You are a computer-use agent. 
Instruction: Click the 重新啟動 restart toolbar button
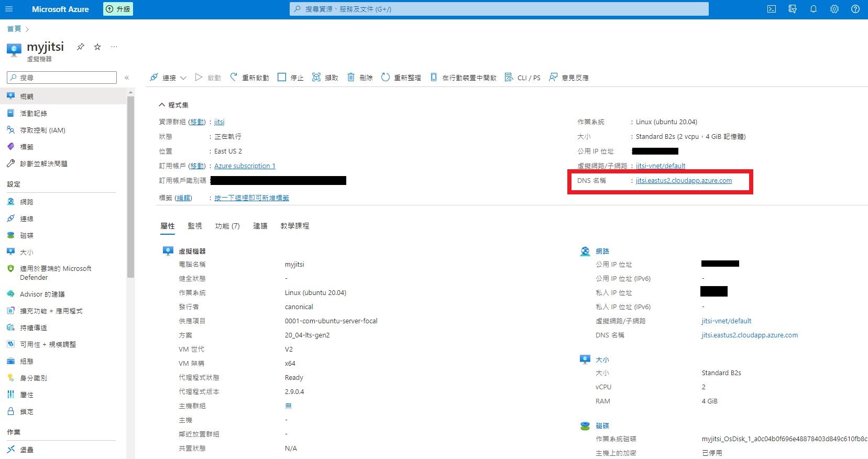(250, 78)
